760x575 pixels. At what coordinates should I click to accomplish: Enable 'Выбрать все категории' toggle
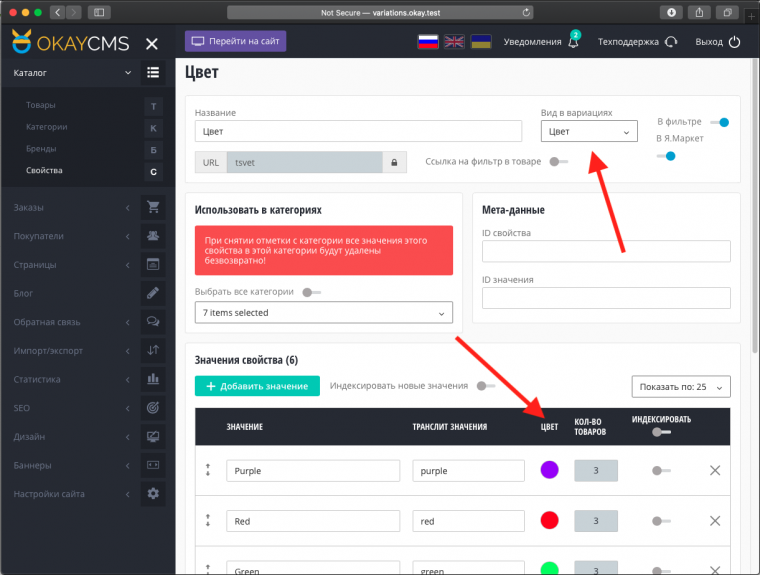click(312, 292)
